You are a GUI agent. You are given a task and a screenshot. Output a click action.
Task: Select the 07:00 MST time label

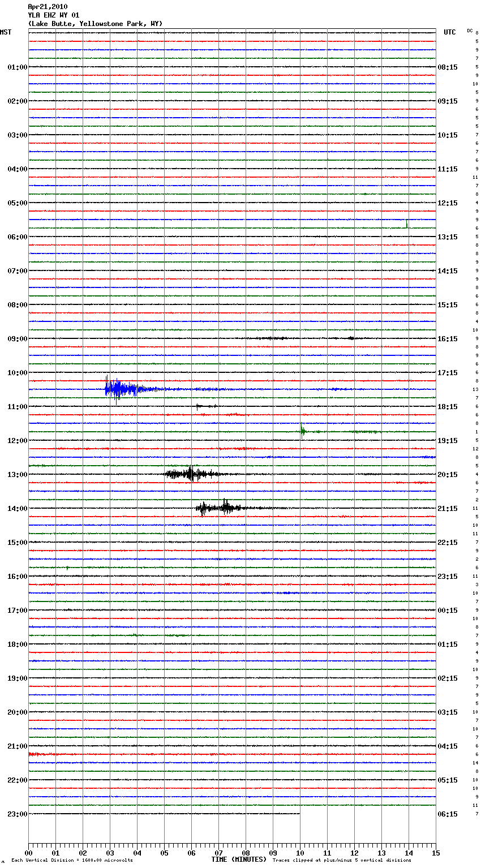point(18,271)
